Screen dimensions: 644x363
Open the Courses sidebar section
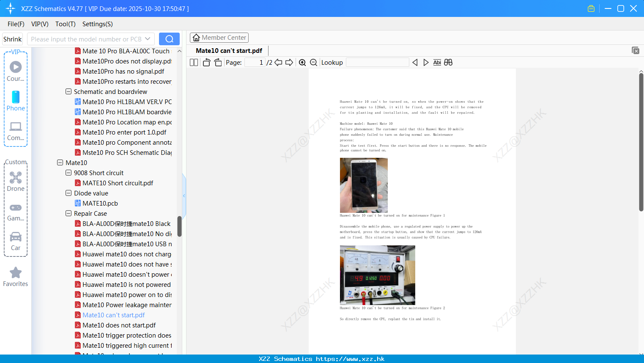16,71
